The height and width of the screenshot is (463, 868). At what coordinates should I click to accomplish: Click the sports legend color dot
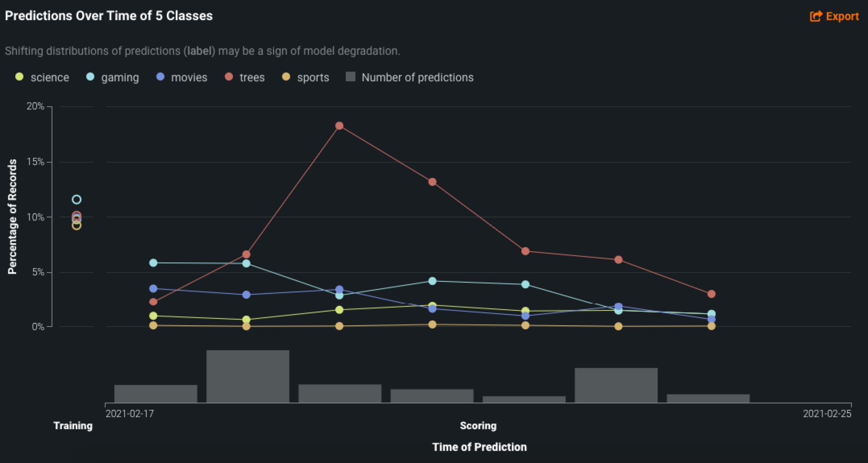click(x=286, y=77)
